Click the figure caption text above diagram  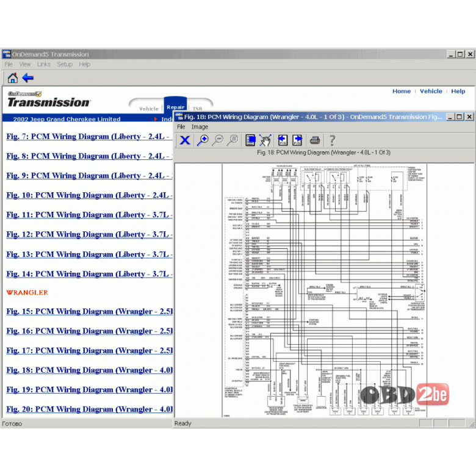[x=323, y=153]
